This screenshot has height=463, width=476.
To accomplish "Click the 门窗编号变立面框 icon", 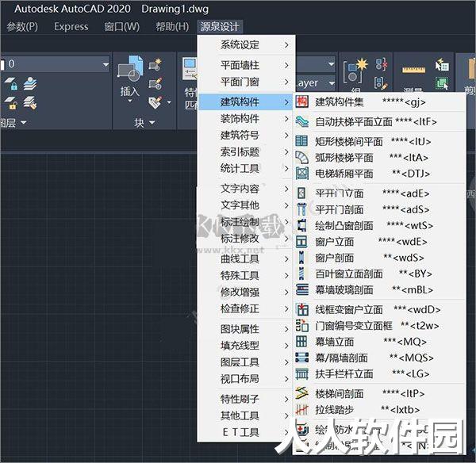I will [x=301, y=326].
